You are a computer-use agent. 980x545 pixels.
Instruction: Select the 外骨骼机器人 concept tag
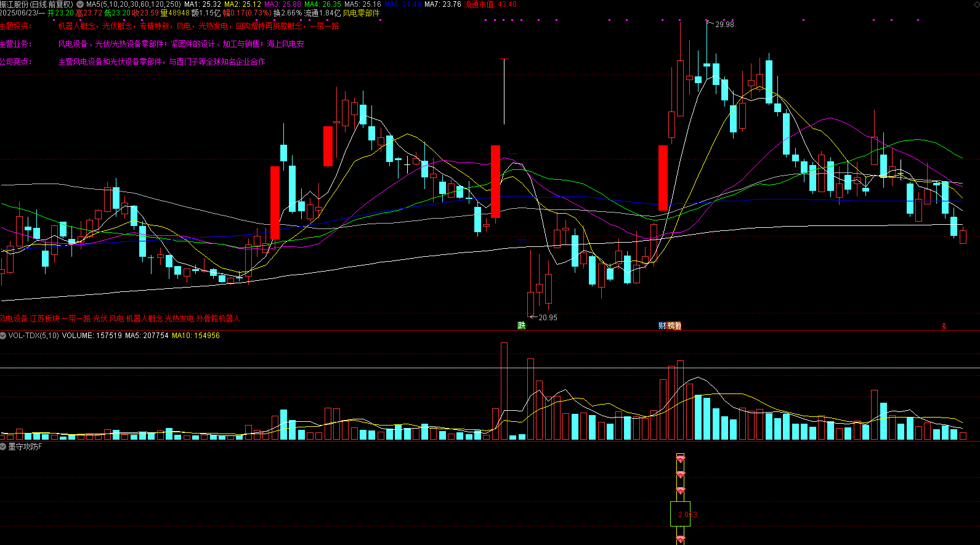click(x=218, y=318)
